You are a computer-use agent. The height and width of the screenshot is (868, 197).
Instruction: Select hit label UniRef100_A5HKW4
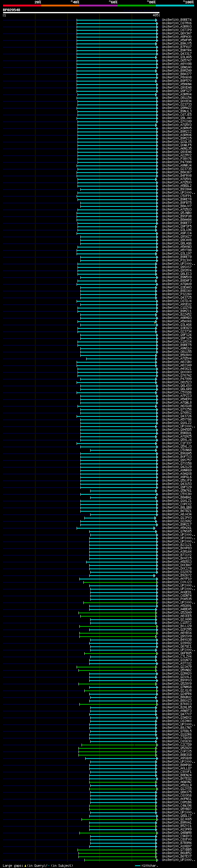[177, 84]
